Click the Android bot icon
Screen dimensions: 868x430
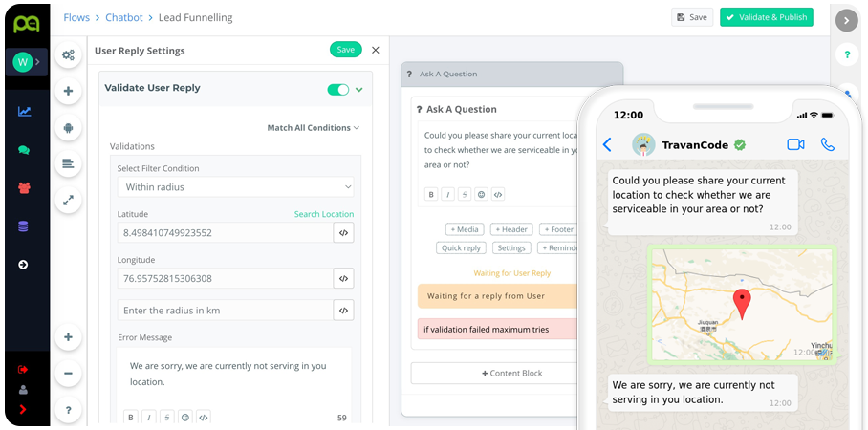68,127
